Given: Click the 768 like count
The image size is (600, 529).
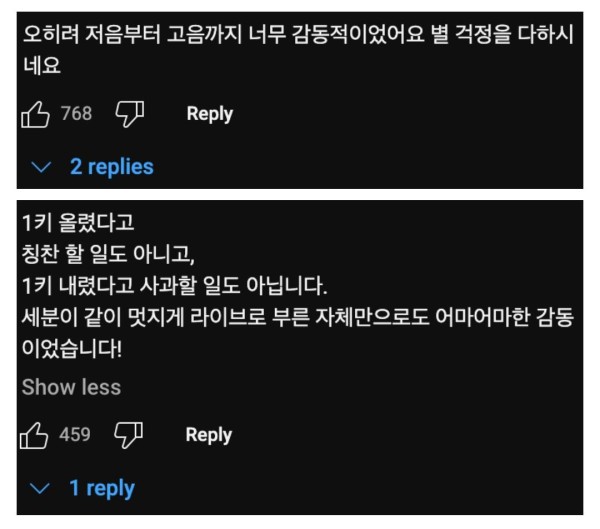Looking at the screenshot, I should (x=76, y=114).
